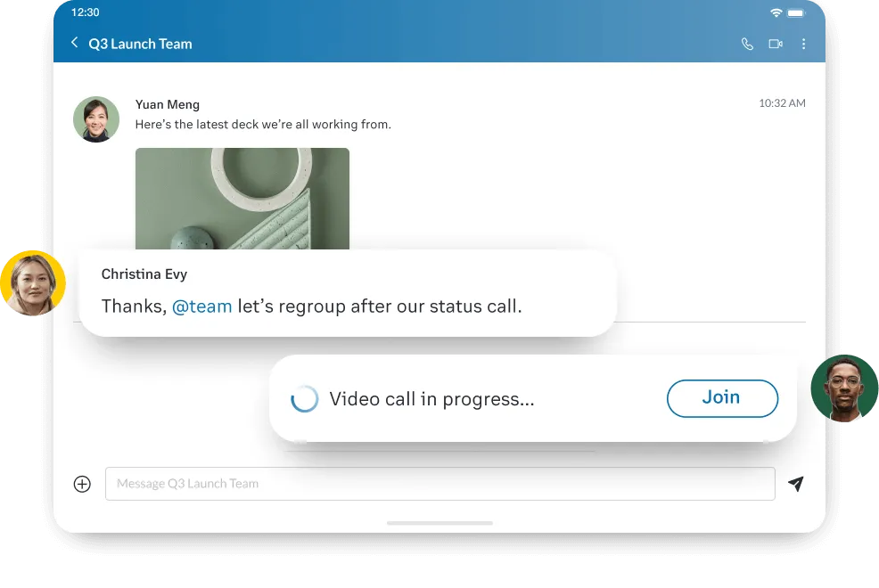Tap the plus icon to add attachment

82,484
